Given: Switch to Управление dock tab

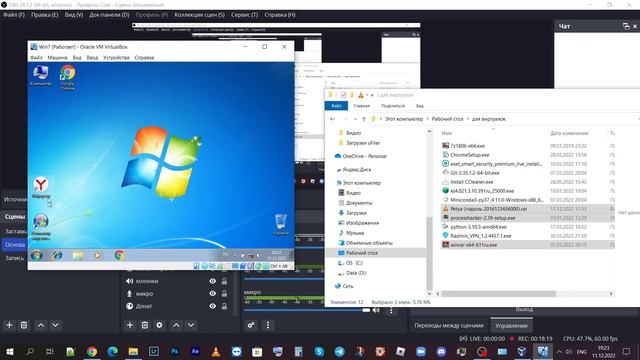Looking at the screenshot, I should tap(511, 325).
